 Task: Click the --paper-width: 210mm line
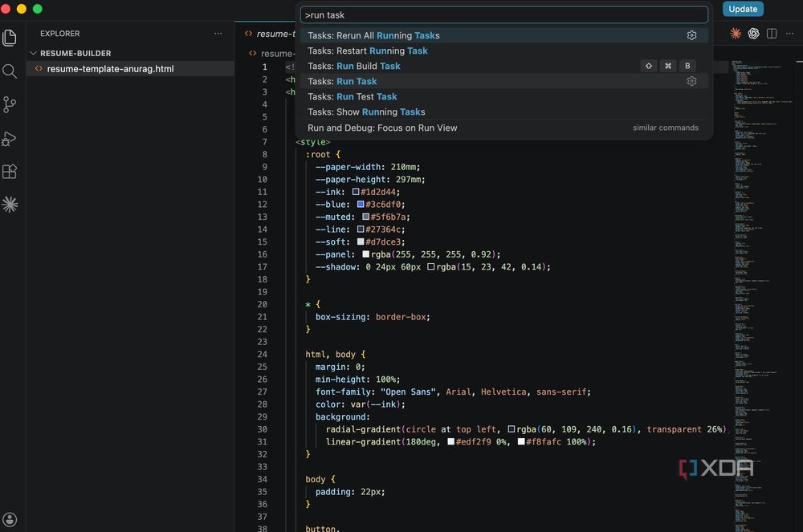[x=368, y=167]
